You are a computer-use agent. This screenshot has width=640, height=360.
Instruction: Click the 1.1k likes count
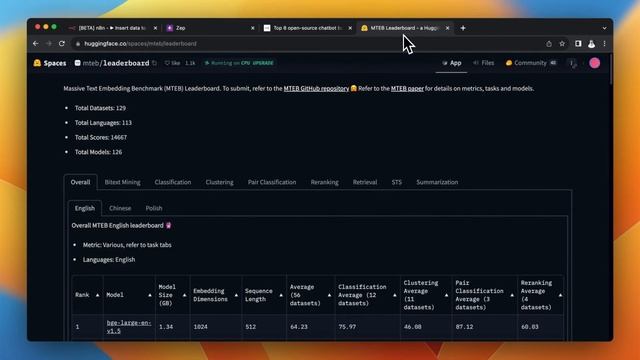tap(190, 63)
